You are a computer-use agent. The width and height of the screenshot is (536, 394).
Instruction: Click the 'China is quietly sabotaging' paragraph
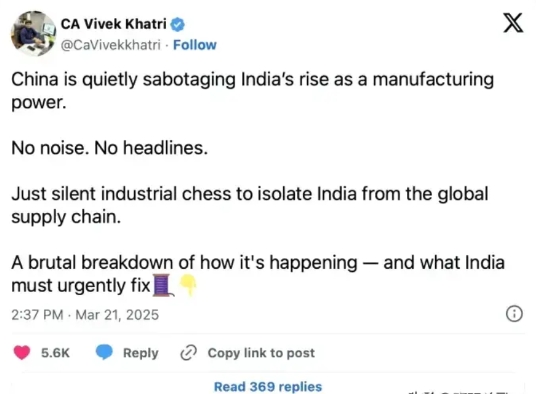pyautogui.click(x=253, y=91)
